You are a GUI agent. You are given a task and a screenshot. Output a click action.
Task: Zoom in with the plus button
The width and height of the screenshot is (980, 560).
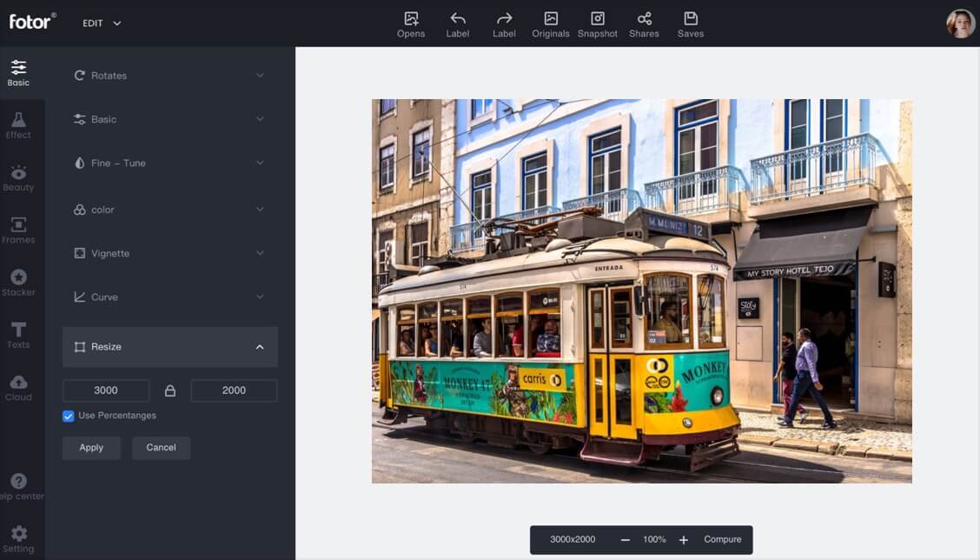coord(684,540)
